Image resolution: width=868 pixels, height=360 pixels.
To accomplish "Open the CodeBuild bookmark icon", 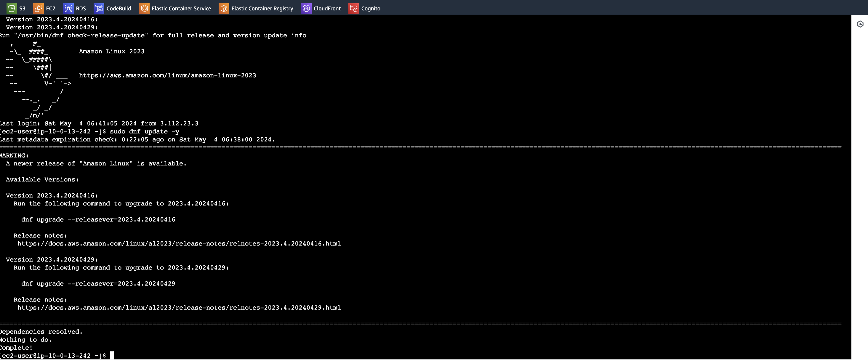I will point(99,8).
